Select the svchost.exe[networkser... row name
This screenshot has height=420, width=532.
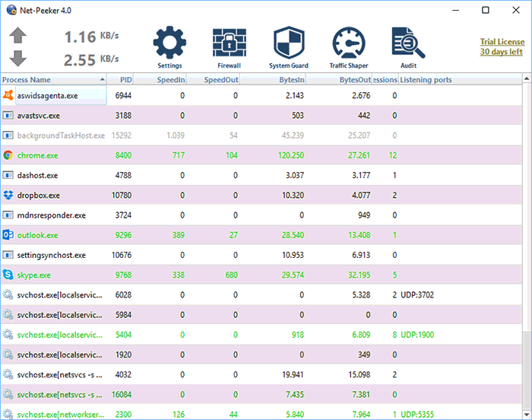61,415
